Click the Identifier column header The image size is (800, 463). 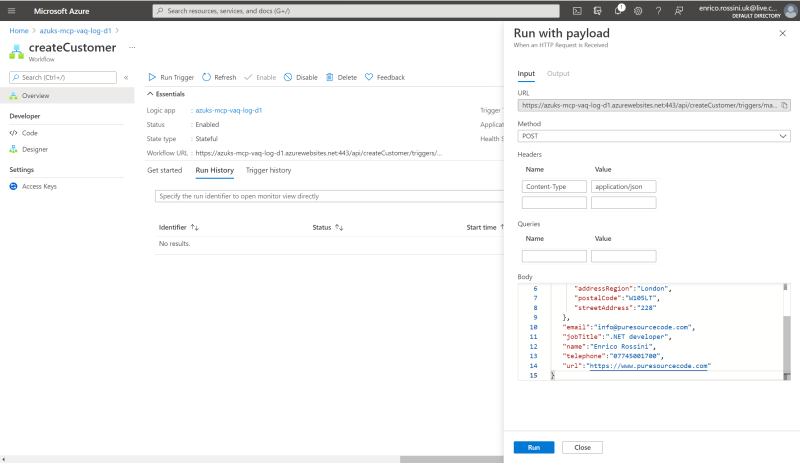click(172, 228)
